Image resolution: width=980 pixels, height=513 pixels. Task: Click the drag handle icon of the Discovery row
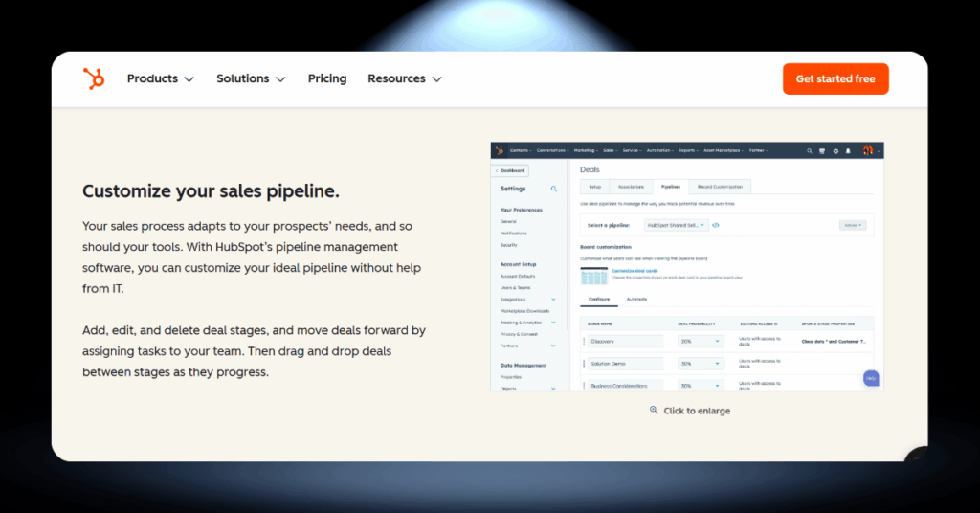click(x=584, y=341)
